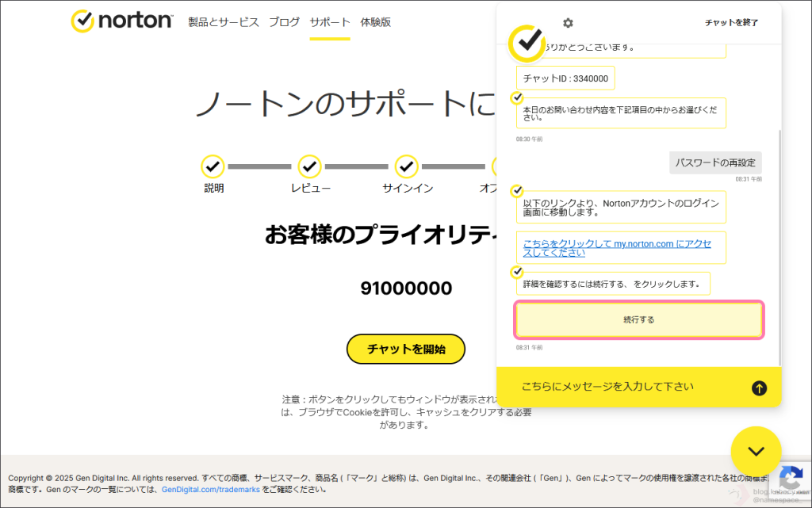Open chat settings gear icon
The width and height of the screenshot is (812, 508).
568,23
